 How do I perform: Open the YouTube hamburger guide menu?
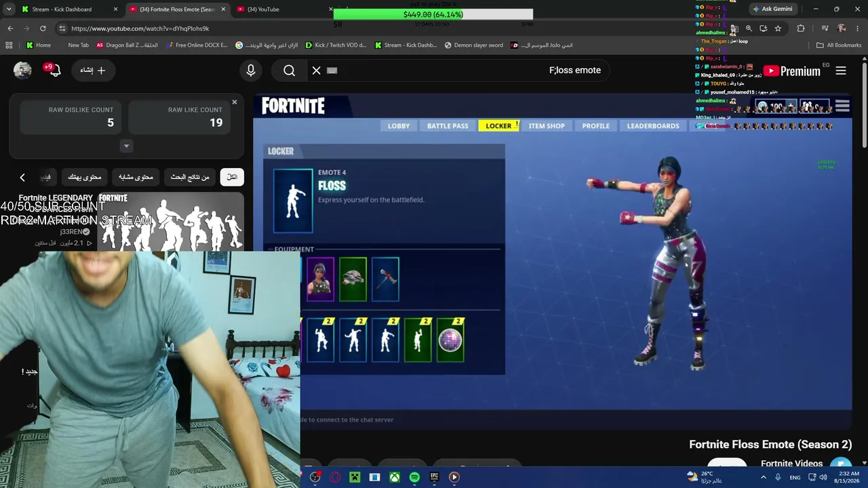pos(841,70)
